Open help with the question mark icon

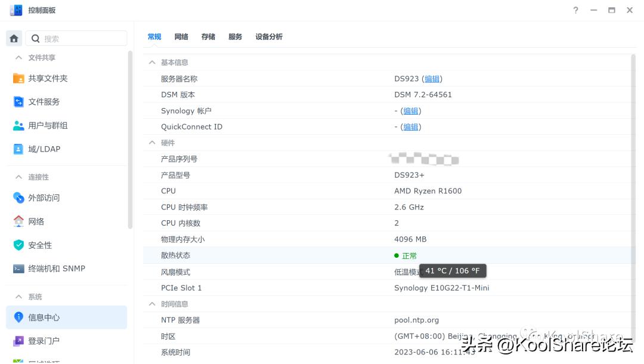tap(575, 10)
